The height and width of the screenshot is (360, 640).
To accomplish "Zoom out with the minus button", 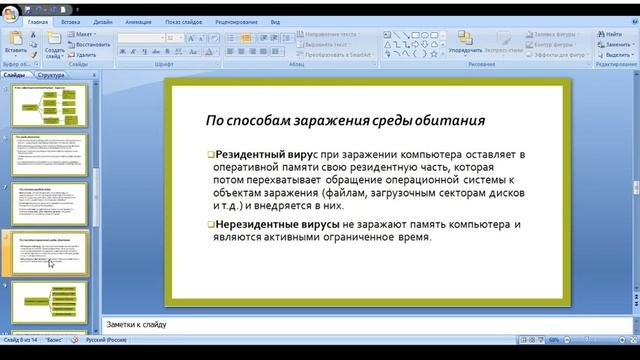I will coord(567,340).
